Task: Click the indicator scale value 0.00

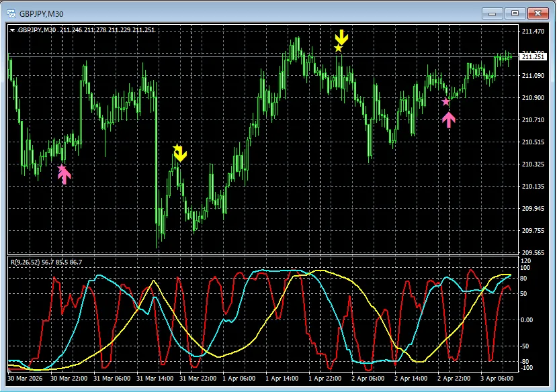Action: [527, 320]
